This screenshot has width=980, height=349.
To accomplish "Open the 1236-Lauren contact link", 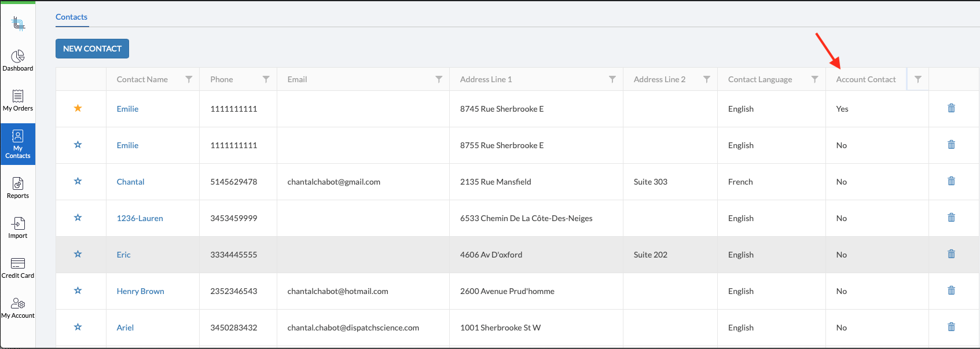I will click(140, 218).
